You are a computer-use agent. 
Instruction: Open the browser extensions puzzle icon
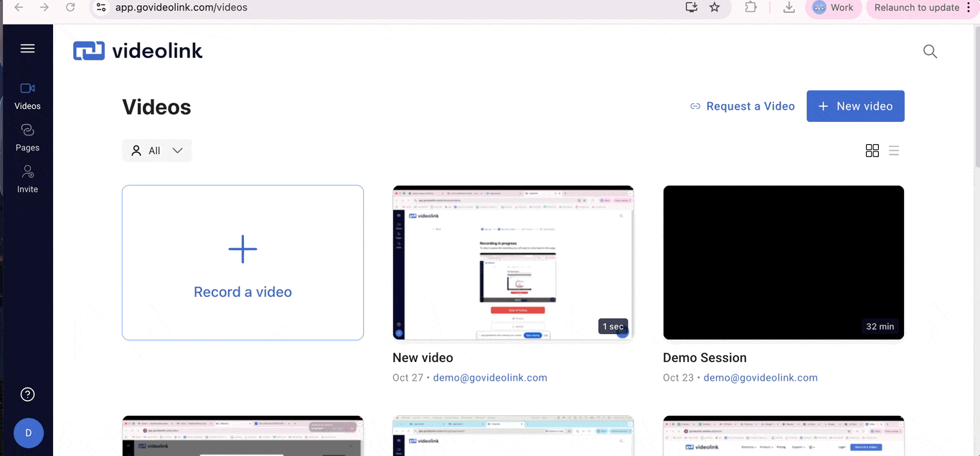pyautogui.click(x=750, y=7)
